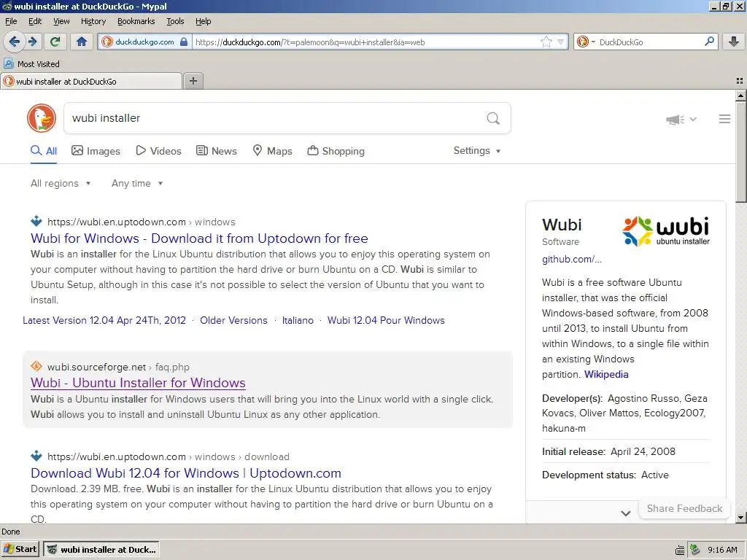Click the tab groups icon

740,81
